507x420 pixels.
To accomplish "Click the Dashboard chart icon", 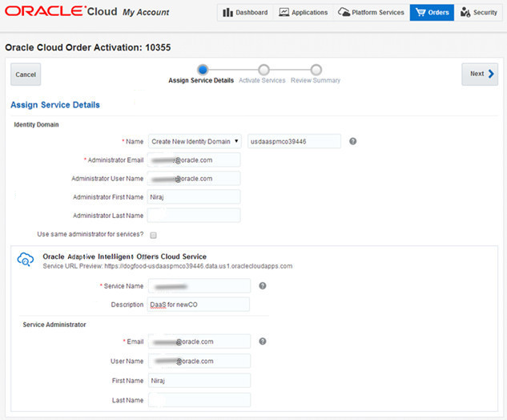I will [x=227, y=13].
